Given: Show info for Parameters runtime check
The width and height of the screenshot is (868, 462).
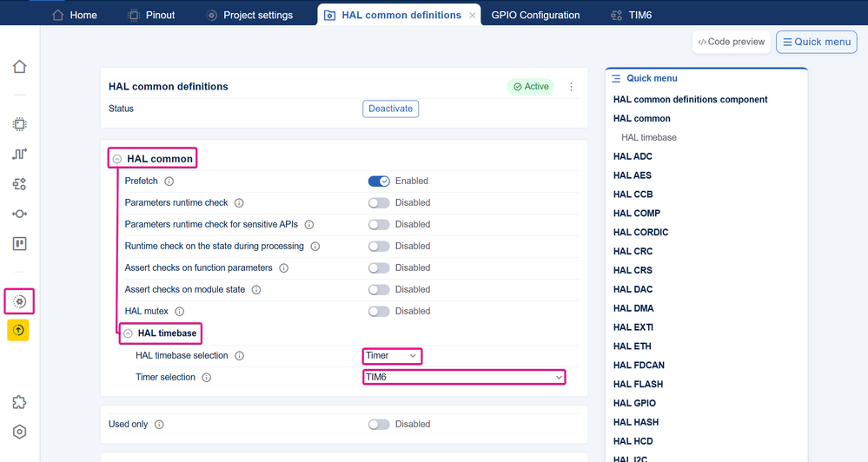Looking at the screenshot, I should pos(239,203).
